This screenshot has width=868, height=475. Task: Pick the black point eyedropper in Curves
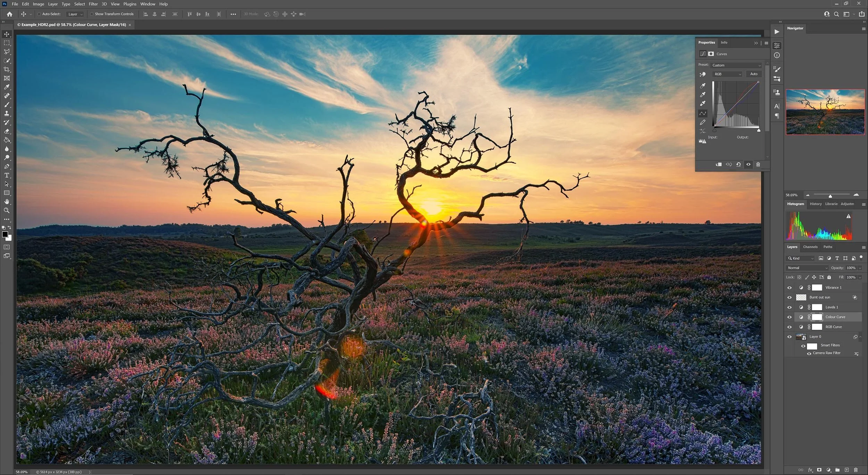pyautogui.click(x=703, y=85)
